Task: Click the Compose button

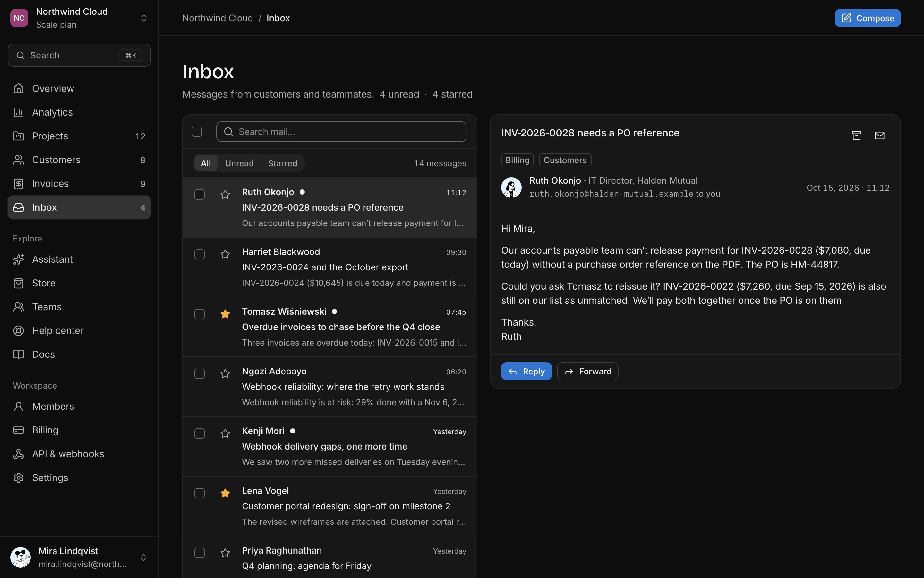Action: (868, 18)
